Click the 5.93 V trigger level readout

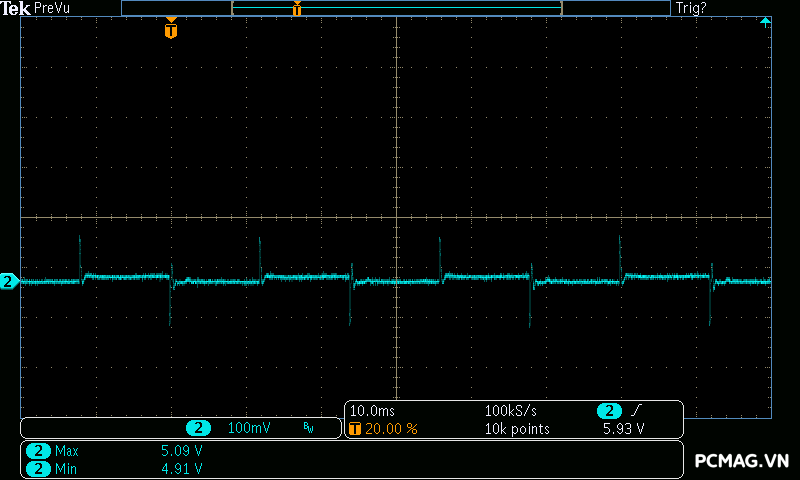tap(622, 429)
